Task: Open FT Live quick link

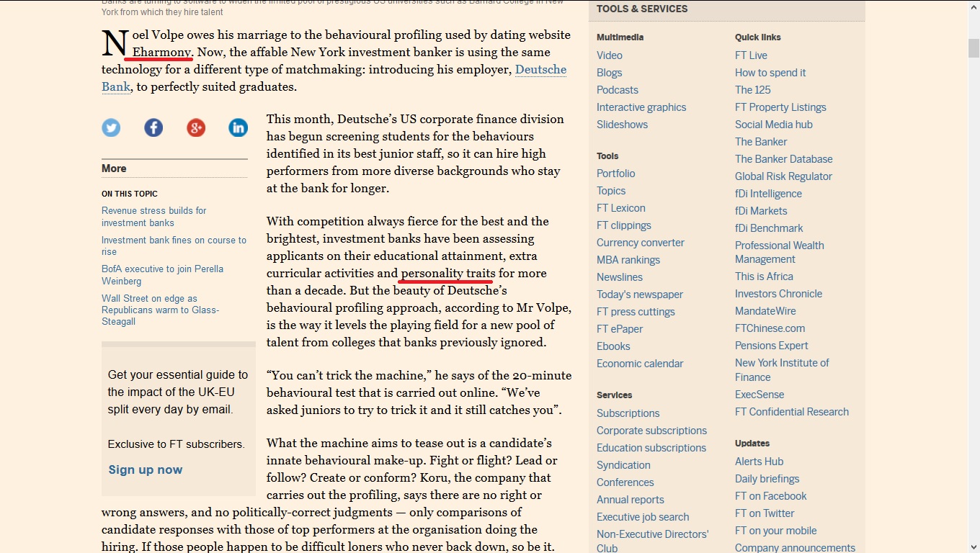Action: click(751, 55)
